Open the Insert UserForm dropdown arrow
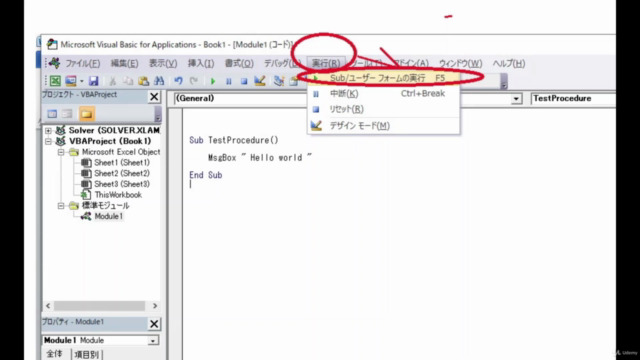 pyautogui.click(x=82, y=81)
